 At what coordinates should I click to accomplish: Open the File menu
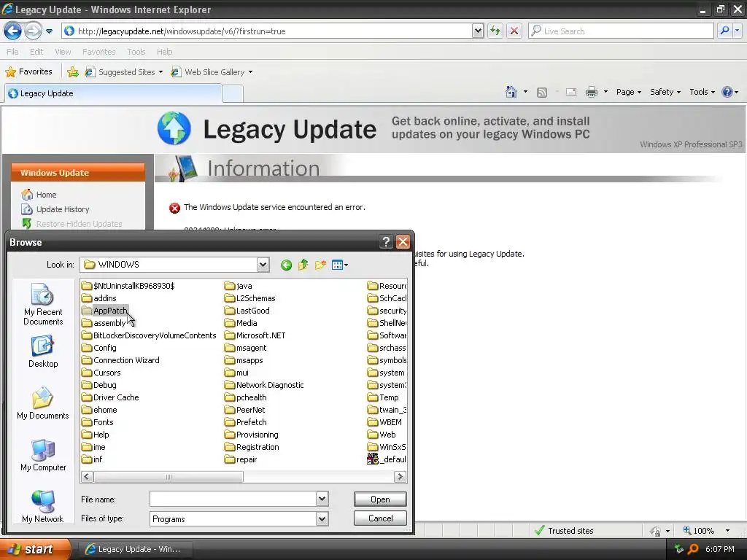12,52
